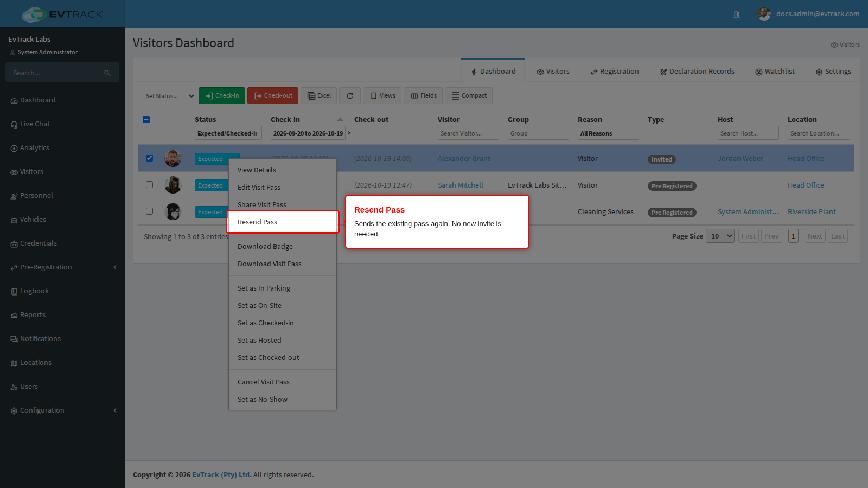Open the Page Size dropdown

click(x=720, y=236)
